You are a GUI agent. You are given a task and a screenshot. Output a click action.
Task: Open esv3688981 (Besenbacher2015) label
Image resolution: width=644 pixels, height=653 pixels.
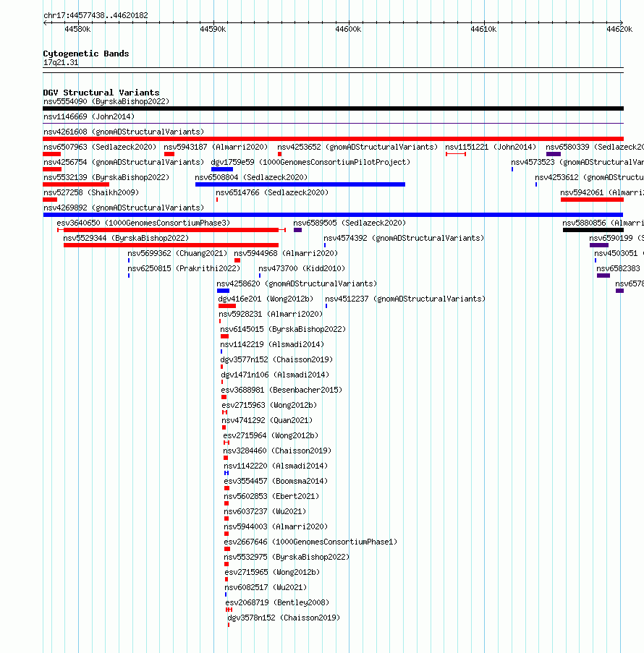281,390
